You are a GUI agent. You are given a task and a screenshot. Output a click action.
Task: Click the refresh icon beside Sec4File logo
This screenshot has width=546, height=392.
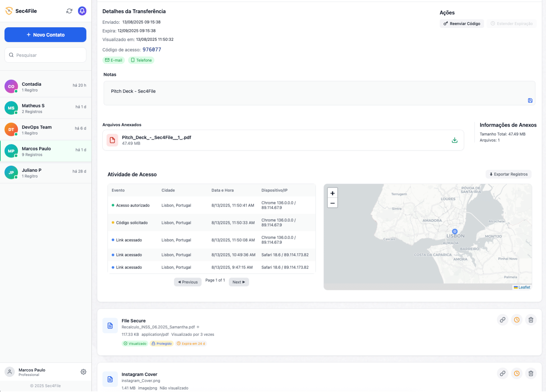click(69, 11)
